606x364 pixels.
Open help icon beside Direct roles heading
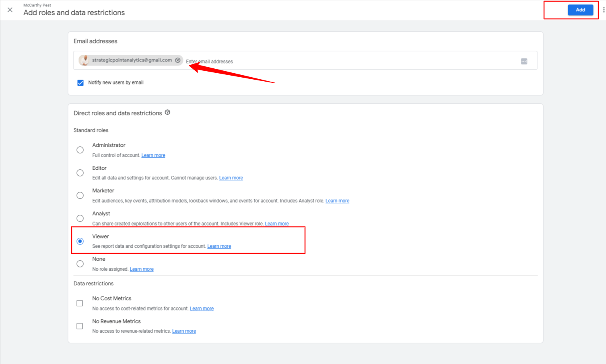(167, 113)
